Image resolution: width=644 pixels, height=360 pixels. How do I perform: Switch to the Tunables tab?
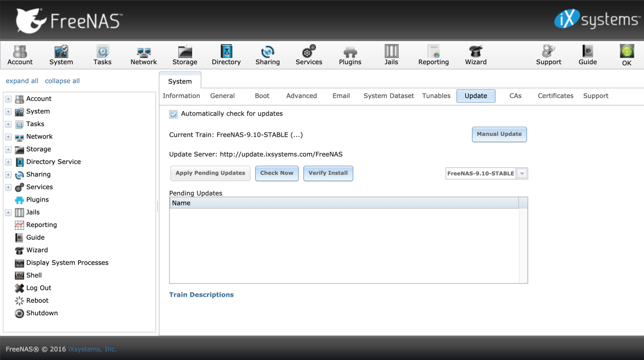(x=436, y=96)
